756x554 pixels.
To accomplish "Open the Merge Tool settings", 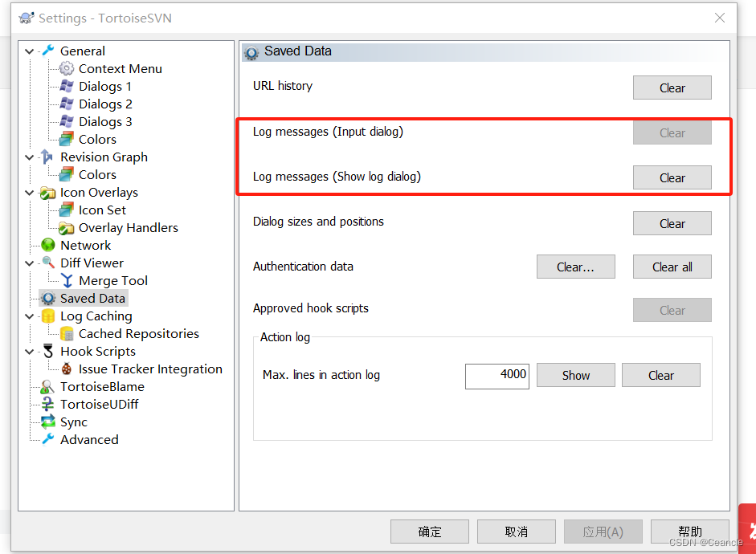I will 112,281.
